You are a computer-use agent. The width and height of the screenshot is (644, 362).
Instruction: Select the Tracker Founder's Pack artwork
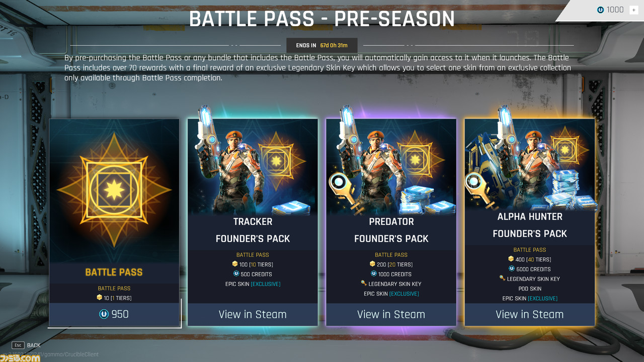pyautogui.click(x=253, y=166)
